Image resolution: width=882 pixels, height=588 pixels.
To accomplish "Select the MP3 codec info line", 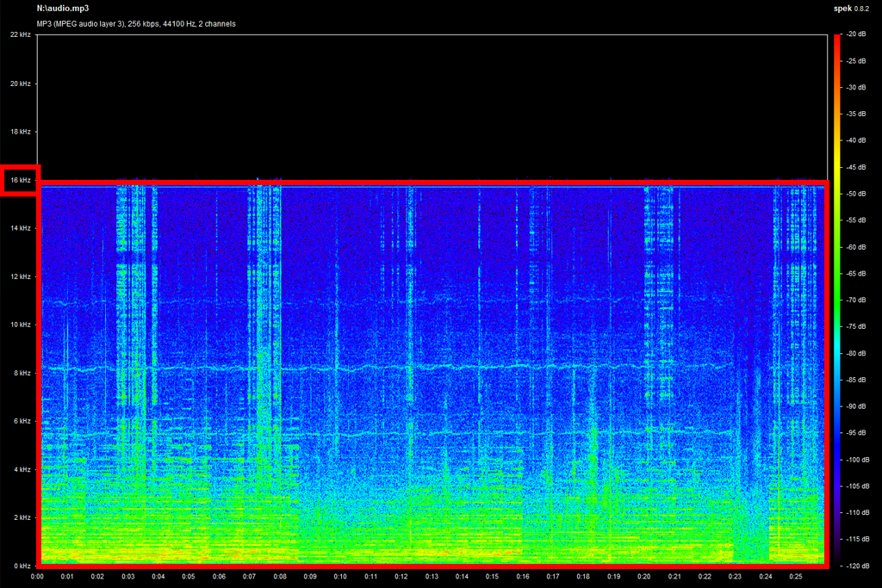I will (x=136, y=23).
